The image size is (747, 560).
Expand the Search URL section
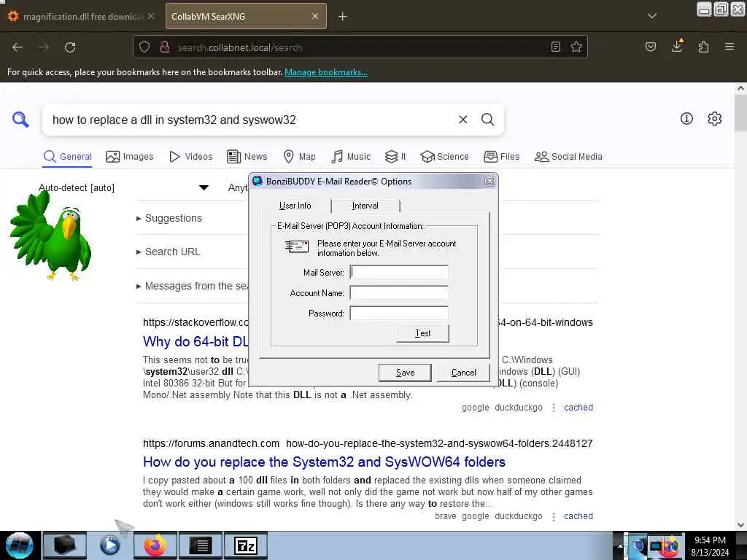click(x=169, y=252)
